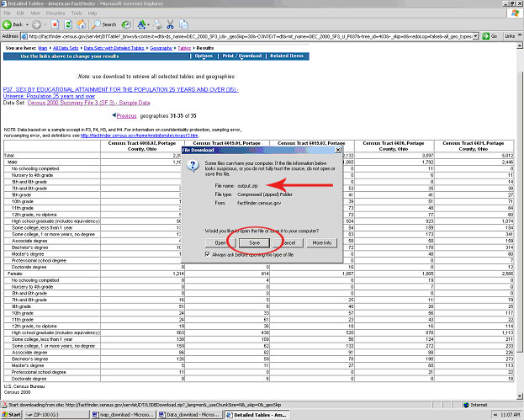Open the Search pane from toolbar

(104, 24)
